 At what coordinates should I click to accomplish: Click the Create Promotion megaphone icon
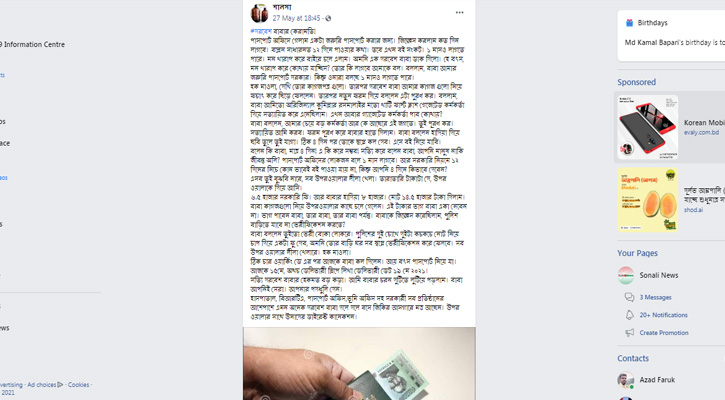click(x=629, y=332)
